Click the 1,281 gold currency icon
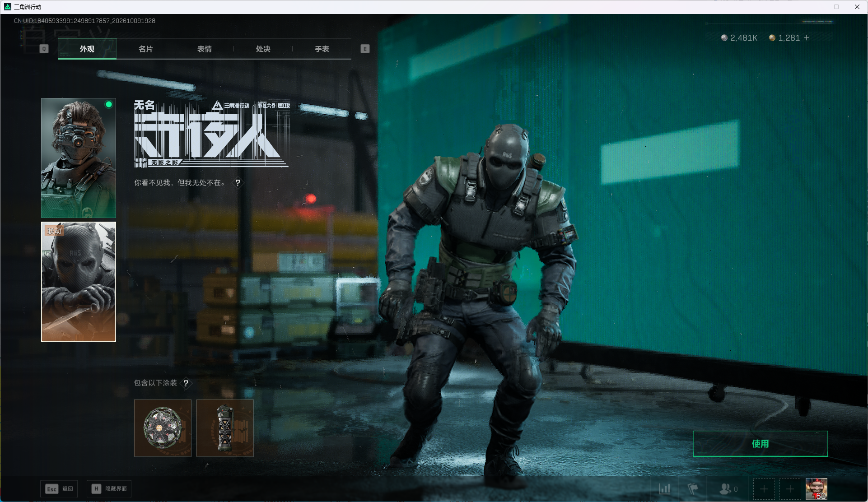 pos(772,38)
